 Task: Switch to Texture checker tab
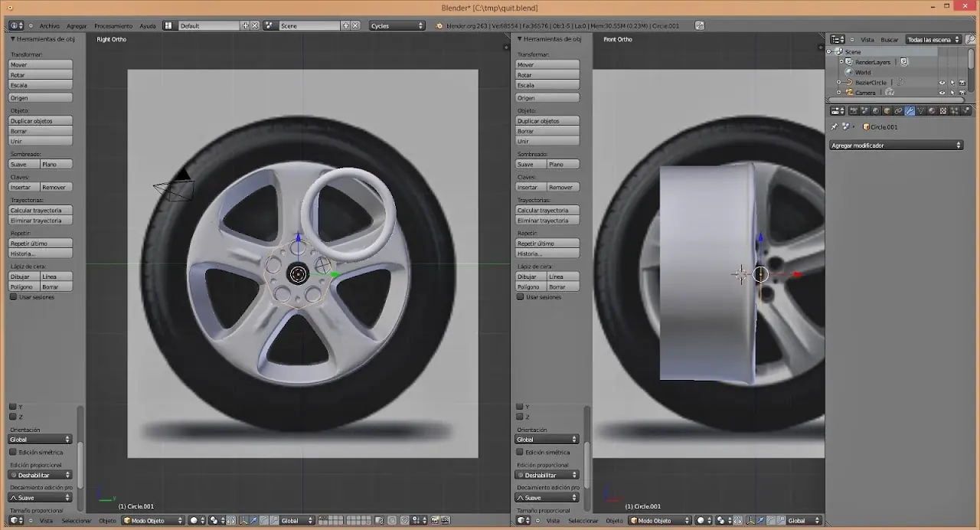pyautogui.click(x=943, y=110)
